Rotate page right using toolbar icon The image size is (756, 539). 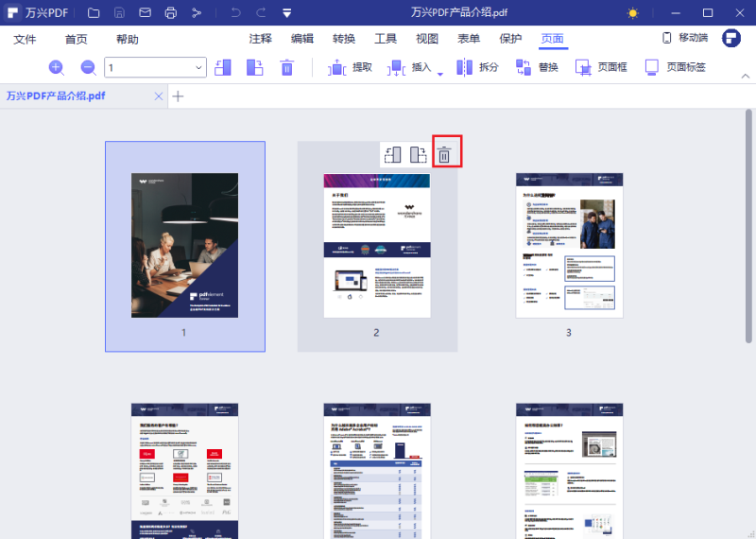[x=254, y=67]
